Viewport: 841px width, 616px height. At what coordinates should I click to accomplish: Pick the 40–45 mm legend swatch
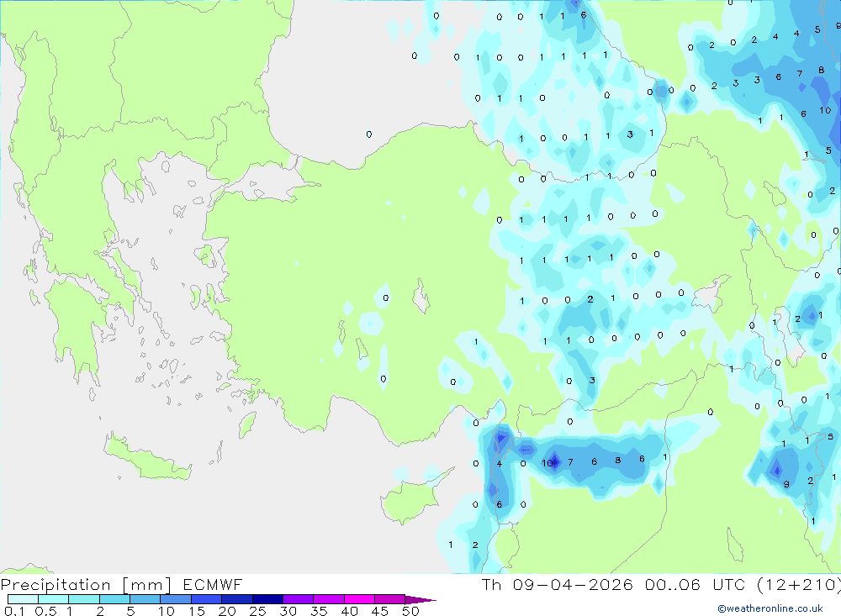[359, 599]
